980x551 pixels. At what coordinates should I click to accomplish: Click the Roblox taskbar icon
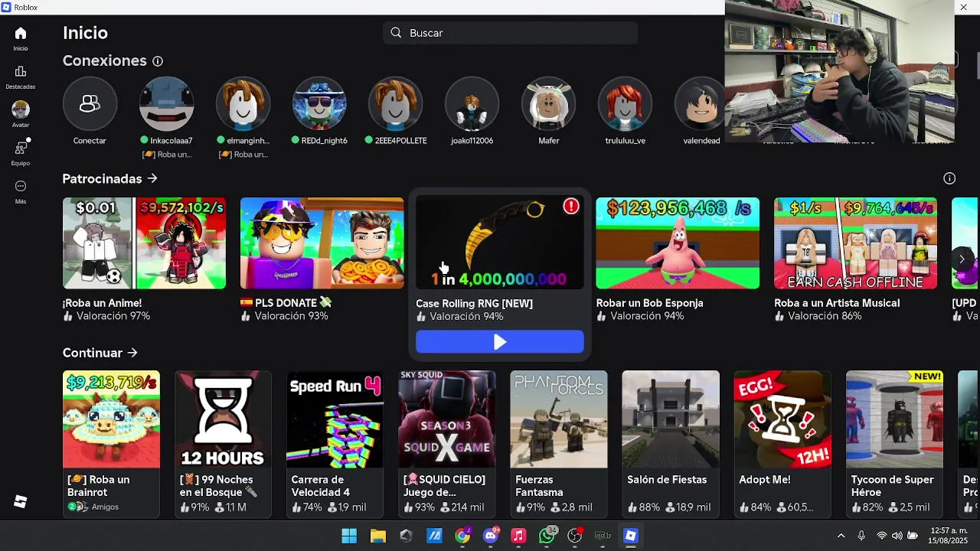pyautogui.click(x=631, y=536)
